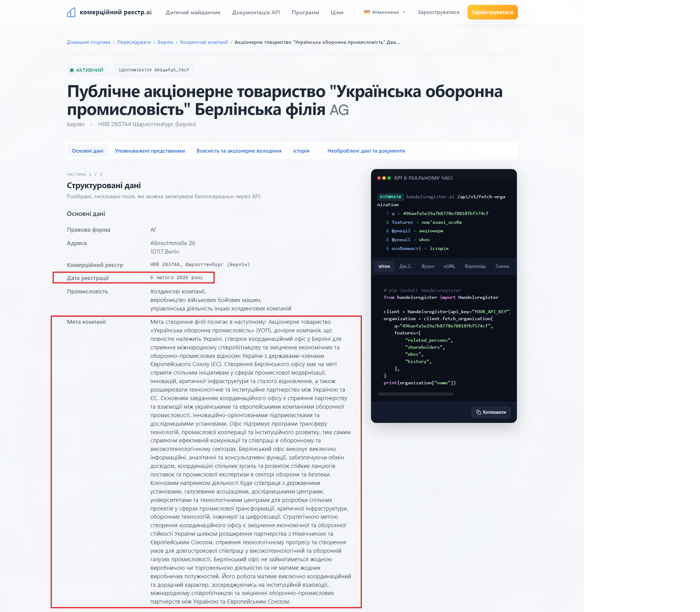Open the Берлін breadcrumb link

tap(165, 42)
